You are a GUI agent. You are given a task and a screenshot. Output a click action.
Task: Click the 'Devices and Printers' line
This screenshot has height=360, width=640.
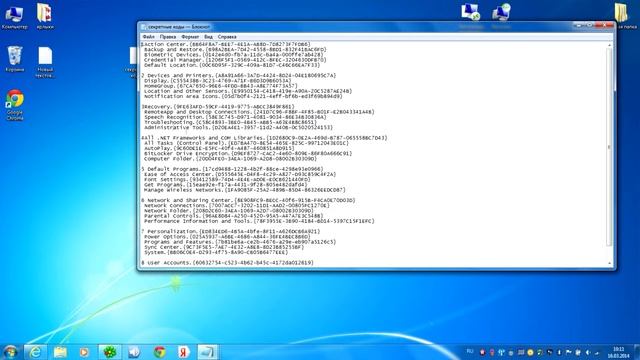tap(239, 76)
